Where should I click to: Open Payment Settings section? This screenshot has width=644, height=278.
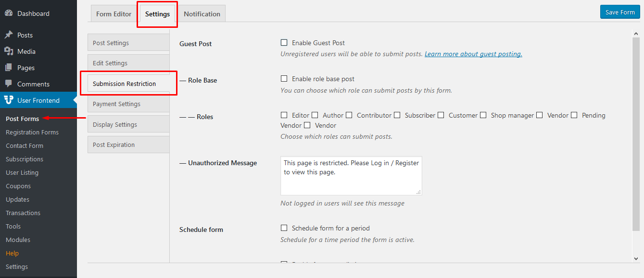[x=128, y=104]
